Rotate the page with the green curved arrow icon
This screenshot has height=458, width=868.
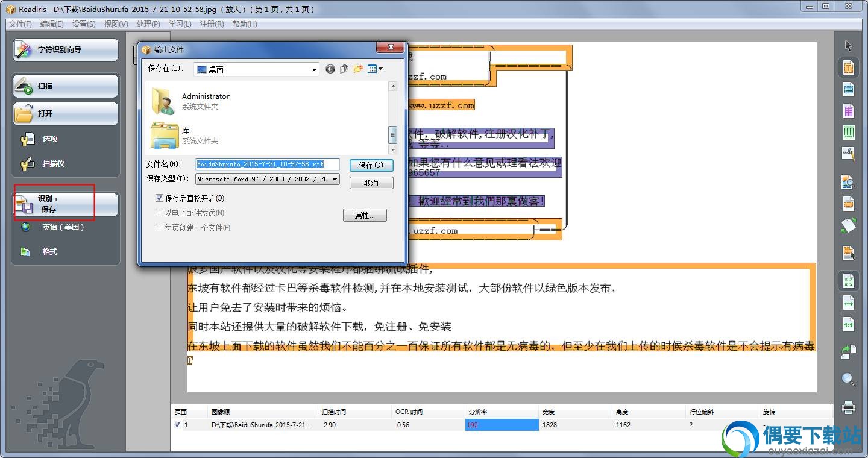coord(849,352)
